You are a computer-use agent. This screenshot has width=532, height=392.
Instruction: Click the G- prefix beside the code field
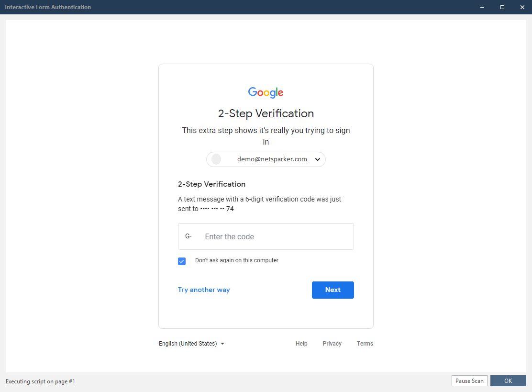(188, 236)
